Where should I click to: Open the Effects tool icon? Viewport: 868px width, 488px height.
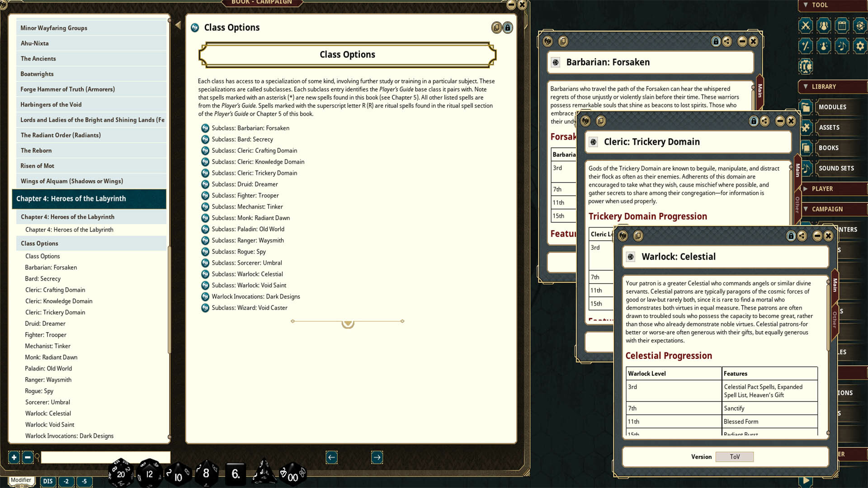tap(823, 46)
